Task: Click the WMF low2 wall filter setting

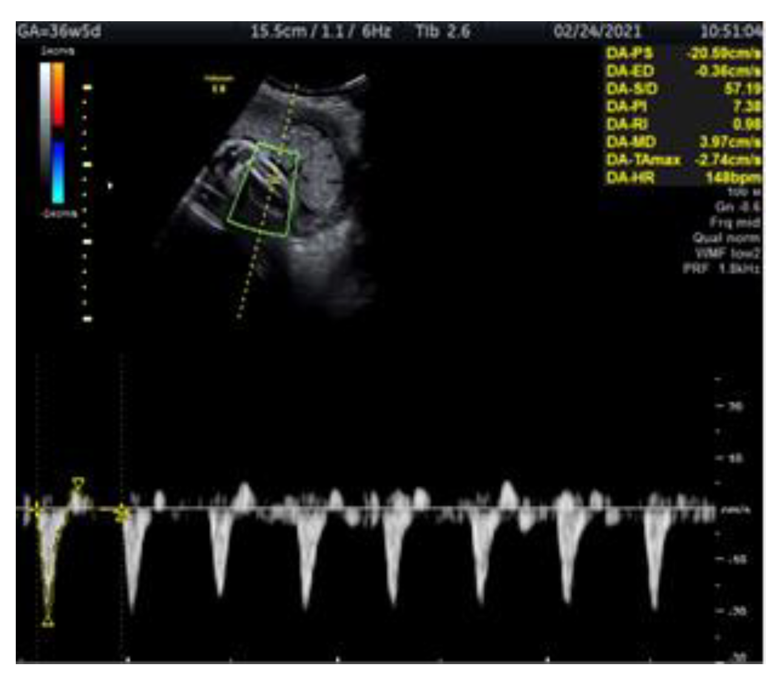Action: (x=728, y=253)
